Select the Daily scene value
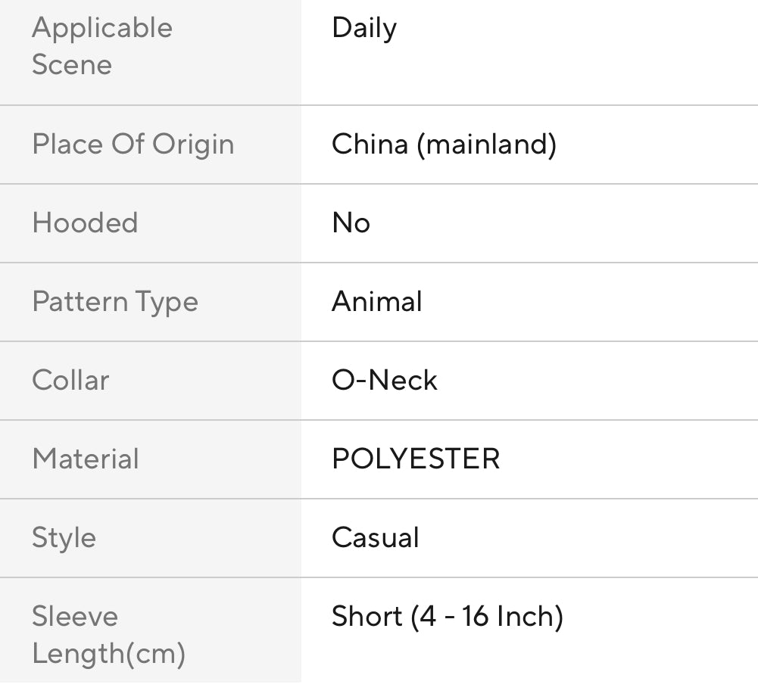The height and width of the screenshot is (700, 758). click(363, 28)
